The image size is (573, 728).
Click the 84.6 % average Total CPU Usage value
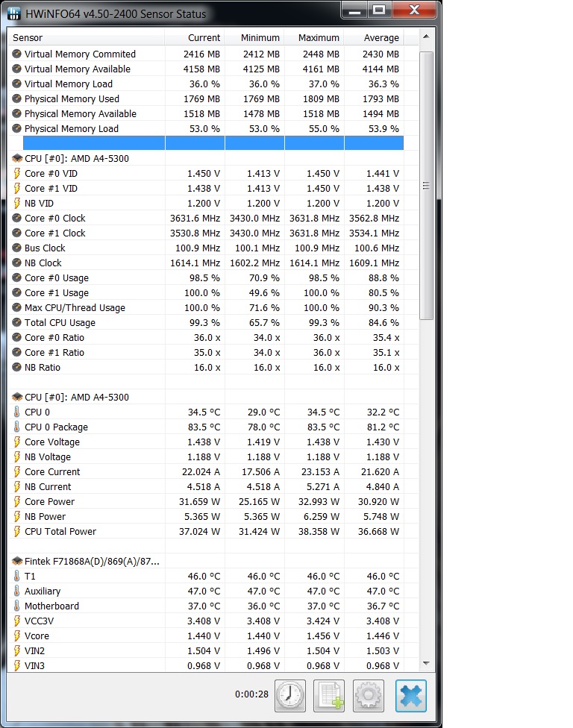tap(383, 322)
